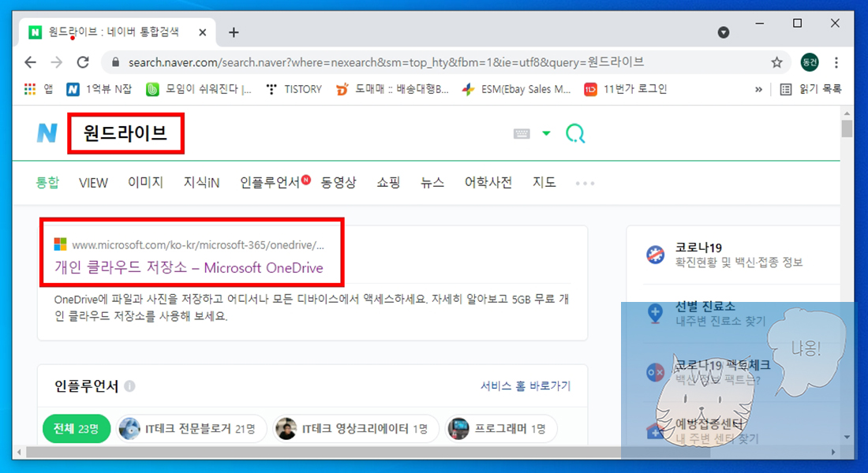Screen dimensions: 868x473
Task: Open the TISTORY bookmark
Action: (x=294, y=89)
